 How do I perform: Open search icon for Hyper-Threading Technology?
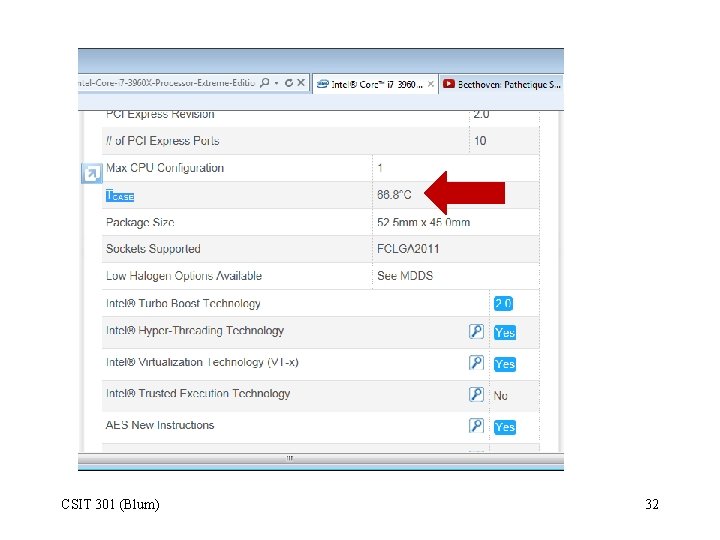[x=477, y=331]
